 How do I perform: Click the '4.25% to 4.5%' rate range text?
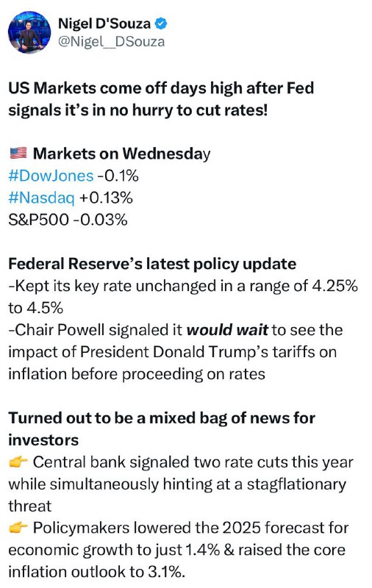183,297
